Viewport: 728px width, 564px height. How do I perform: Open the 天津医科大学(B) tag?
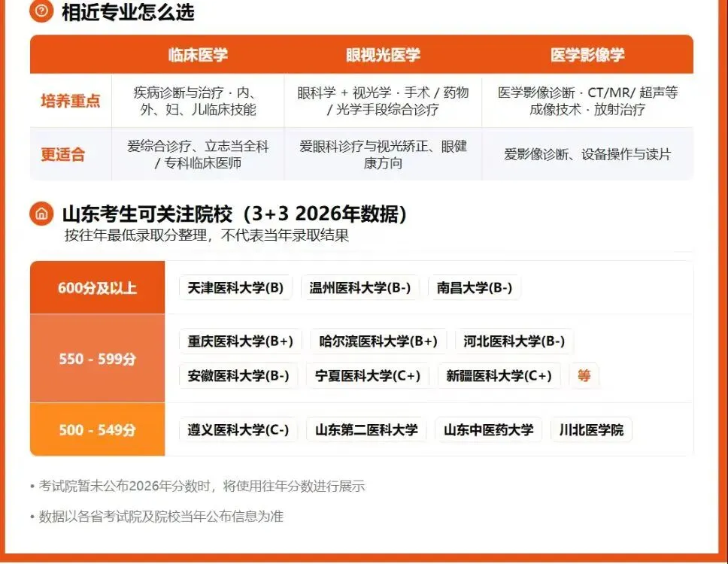pos(235,288)
